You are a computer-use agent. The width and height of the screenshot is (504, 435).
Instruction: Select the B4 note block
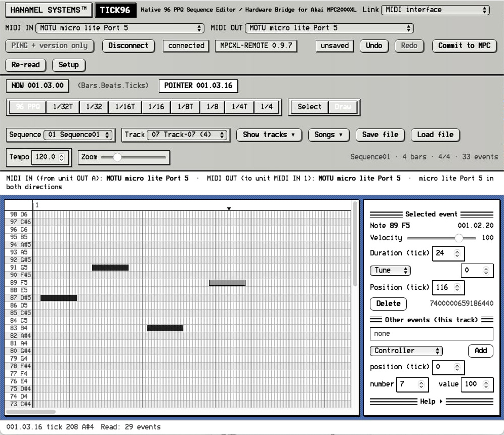point(165,328)
